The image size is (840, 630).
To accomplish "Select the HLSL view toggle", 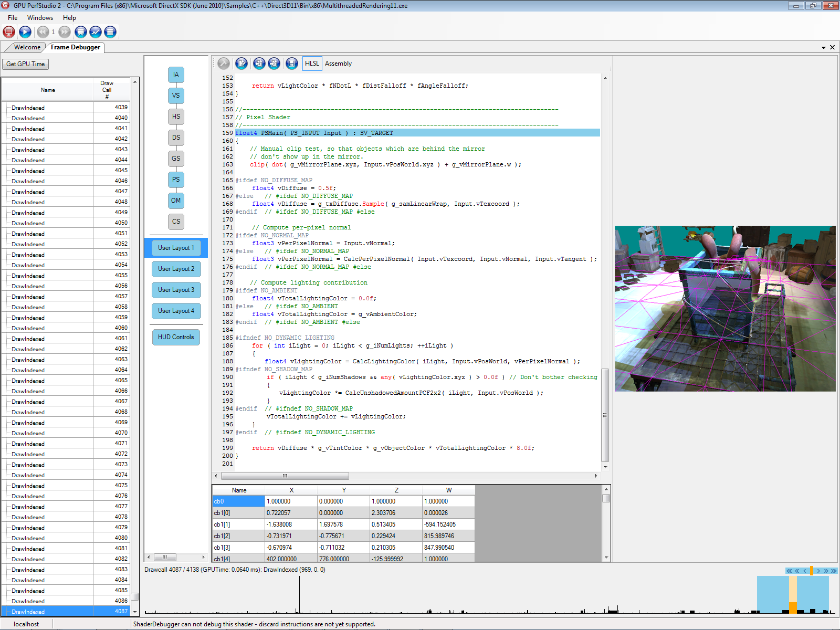I will pyautogui.click(x=312, y=64).
